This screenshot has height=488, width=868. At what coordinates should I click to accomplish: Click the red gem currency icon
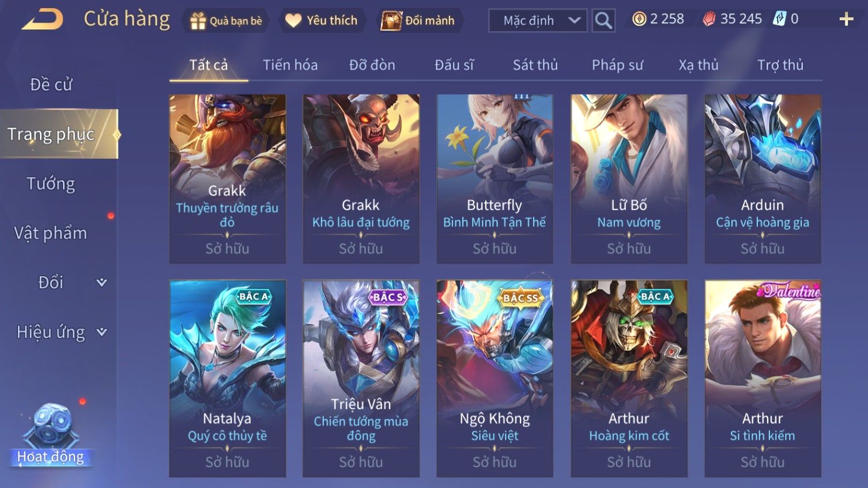click(709, 19)
